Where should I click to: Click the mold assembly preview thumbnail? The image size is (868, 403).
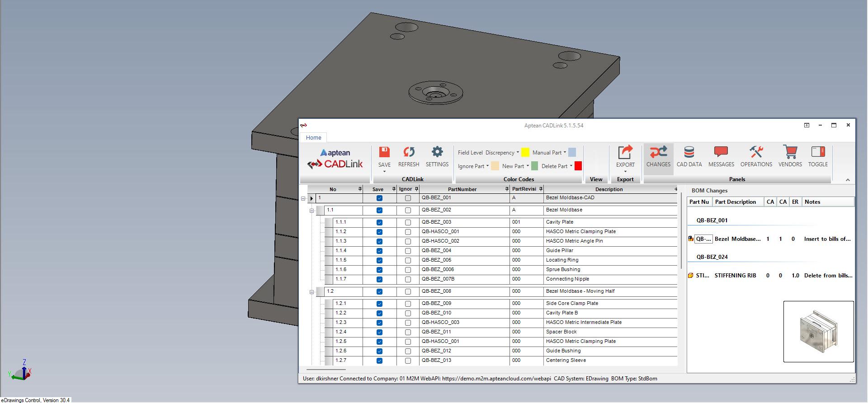[818, 331]
